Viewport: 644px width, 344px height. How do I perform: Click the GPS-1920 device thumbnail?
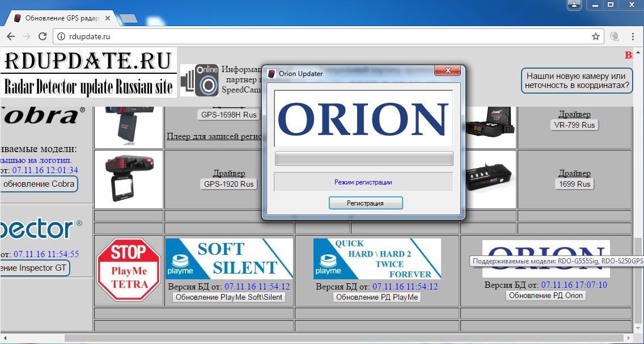click(x=129, y=179)
